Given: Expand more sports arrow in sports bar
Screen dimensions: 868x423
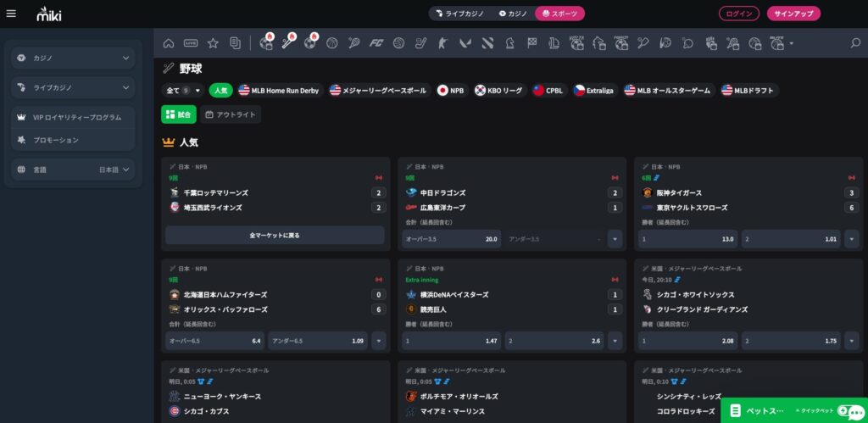Looking at the screenshot, I should pos(792,43).
